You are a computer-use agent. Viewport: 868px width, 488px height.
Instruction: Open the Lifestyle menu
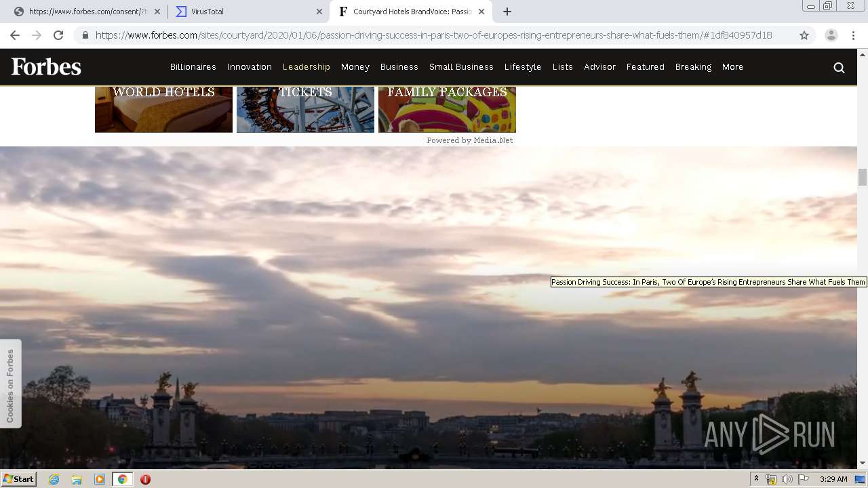523,66
